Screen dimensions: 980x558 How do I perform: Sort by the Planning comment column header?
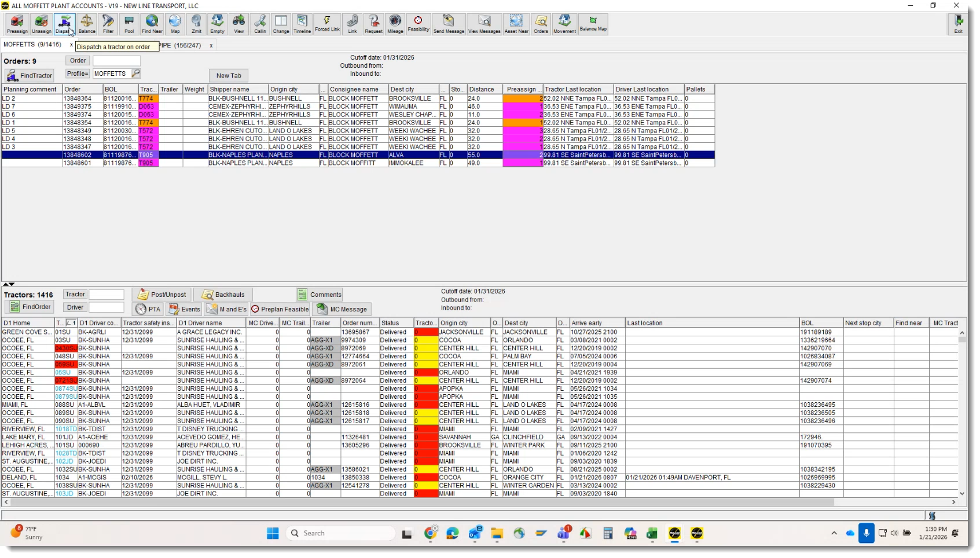click(x=32, y=89)
